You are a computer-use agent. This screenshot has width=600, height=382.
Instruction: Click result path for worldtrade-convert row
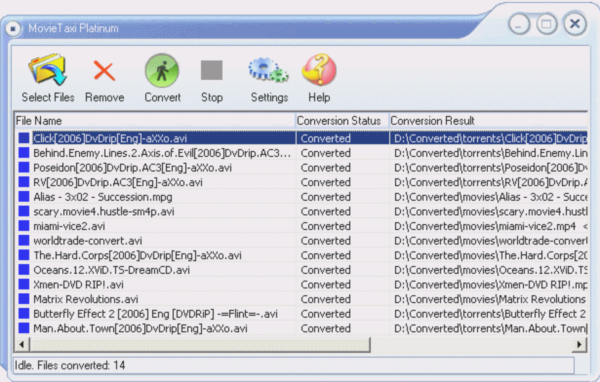click(491, 240)
